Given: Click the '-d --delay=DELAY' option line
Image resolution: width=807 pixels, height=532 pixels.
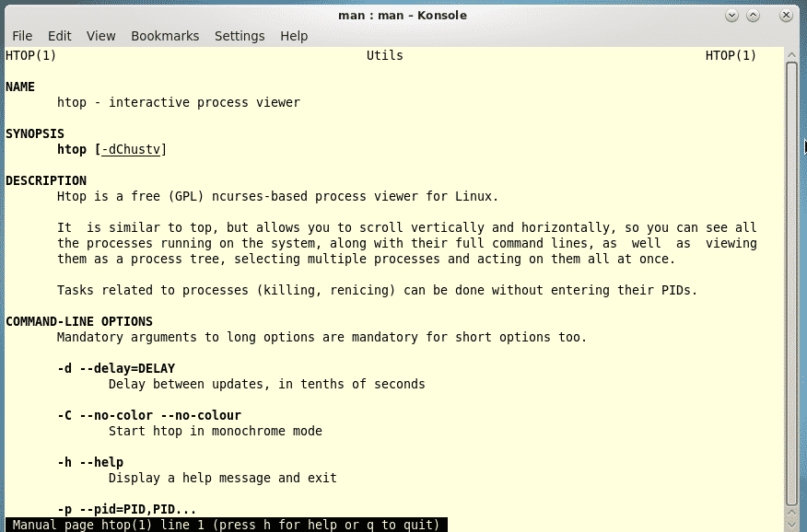Looking at the screenshot, I should (116, 368).
